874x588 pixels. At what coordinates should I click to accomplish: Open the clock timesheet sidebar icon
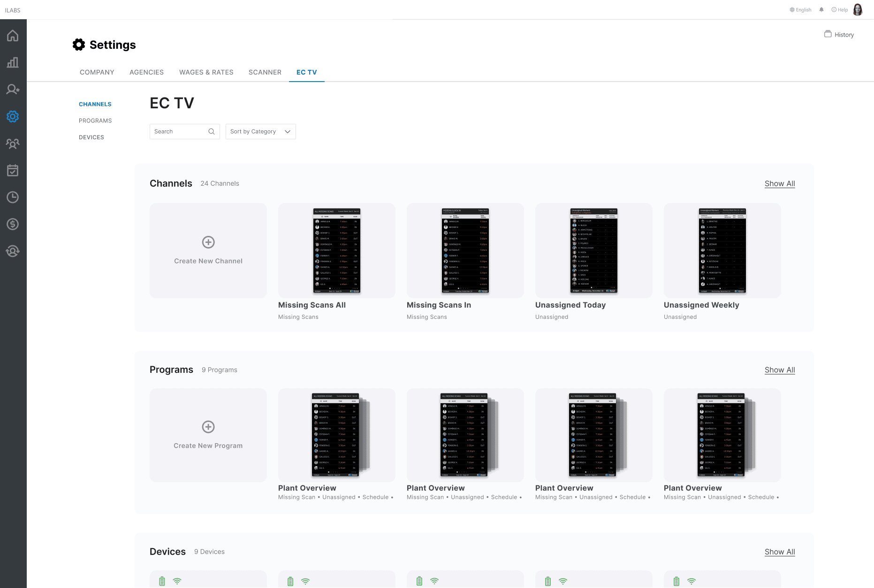13,197
